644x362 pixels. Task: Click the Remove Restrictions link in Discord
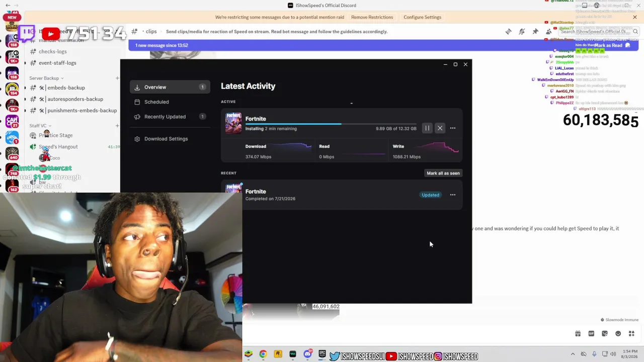(372, 17)
